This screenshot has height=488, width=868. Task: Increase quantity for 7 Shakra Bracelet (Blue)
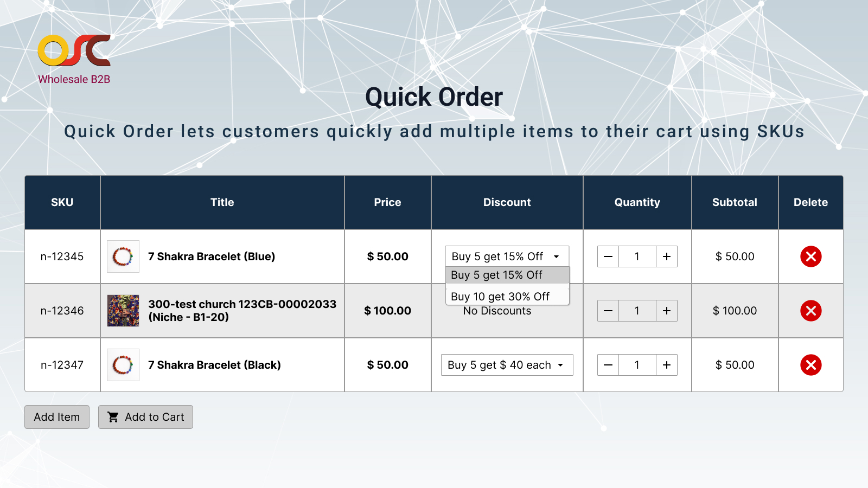(667, 256)
